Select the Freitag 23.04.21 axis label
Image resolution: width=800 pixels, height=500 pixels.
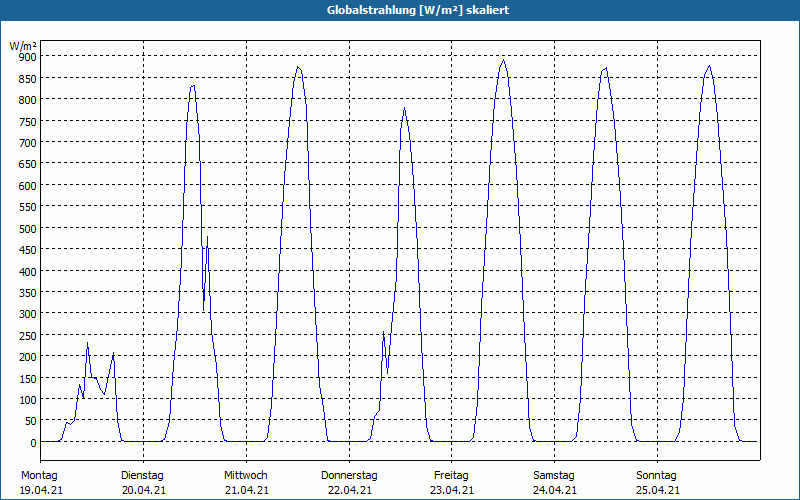pos(452,483)
